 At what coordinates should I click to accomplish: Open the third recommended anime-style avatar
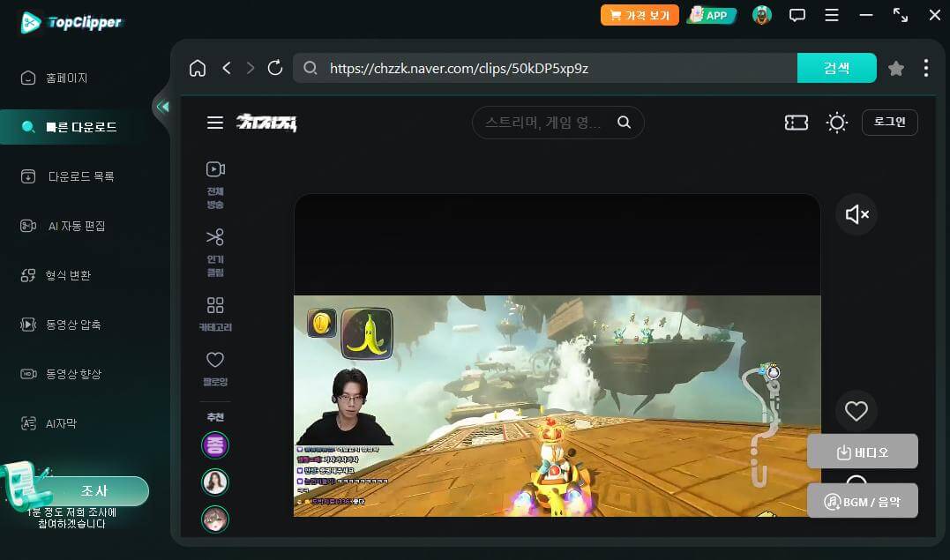click(215, 519)
